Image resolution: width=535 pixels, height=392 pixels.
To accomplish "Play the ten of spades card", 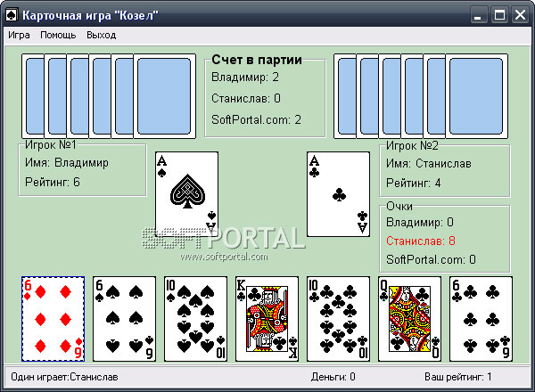I will 195,319.
